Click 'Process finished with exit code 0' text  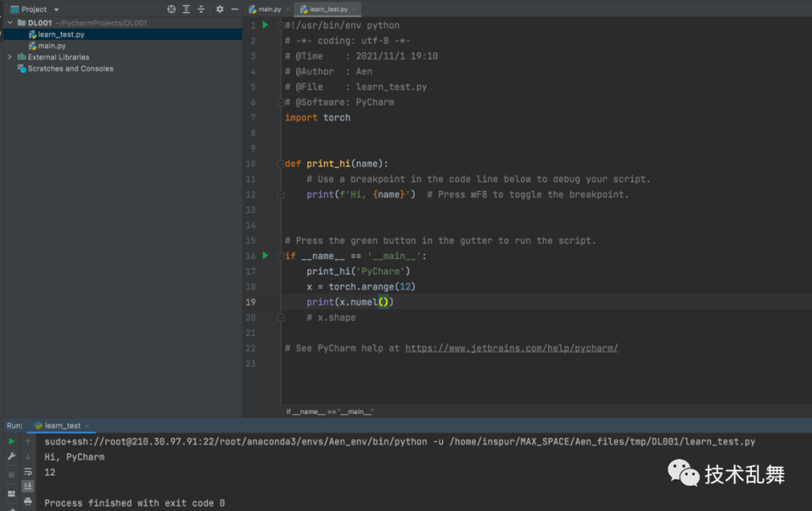[135, 503]
